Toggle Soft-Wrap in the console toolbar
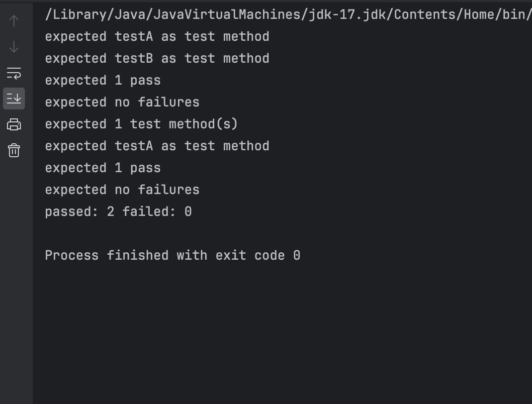 [x=14, y=73]
